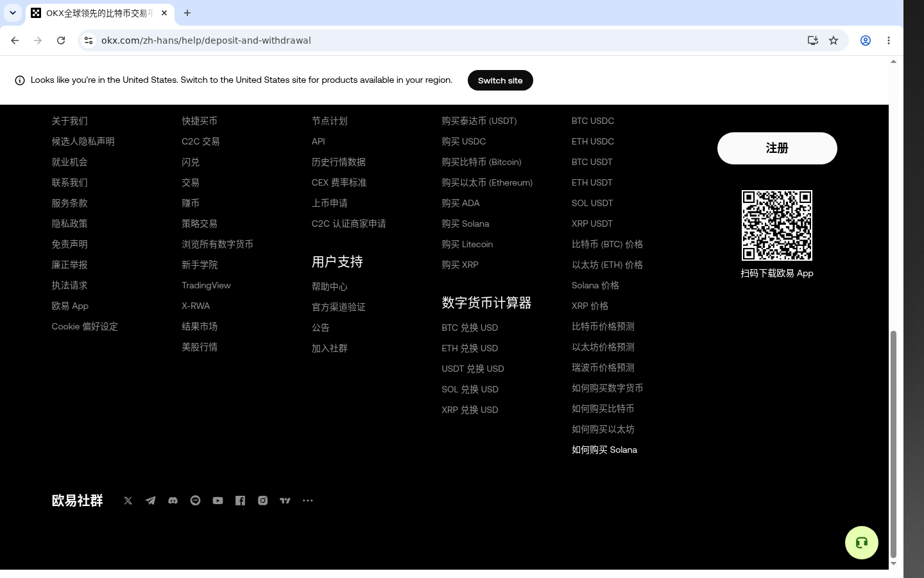Open the Cookie 偏好设定 link
The height and width of the screenshot is (578, 924).
point(85,326)
